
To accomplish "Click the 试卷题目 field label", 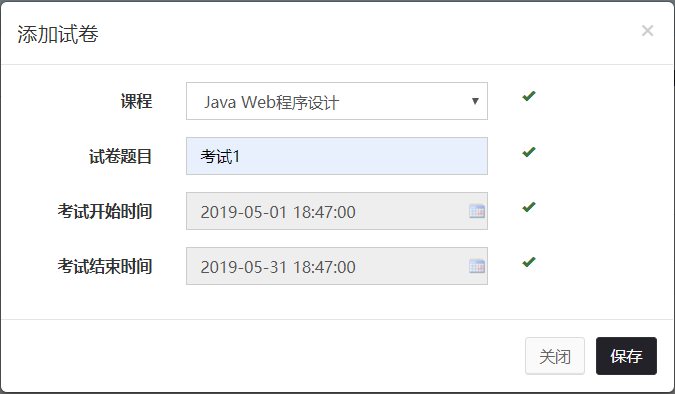I will point(121,156).
